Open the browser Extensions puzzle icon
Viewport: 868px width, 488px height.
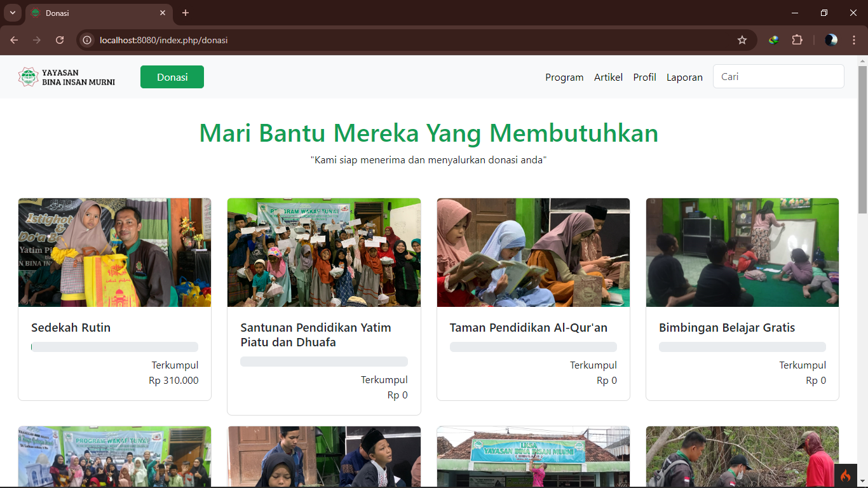tap(797, 40)
